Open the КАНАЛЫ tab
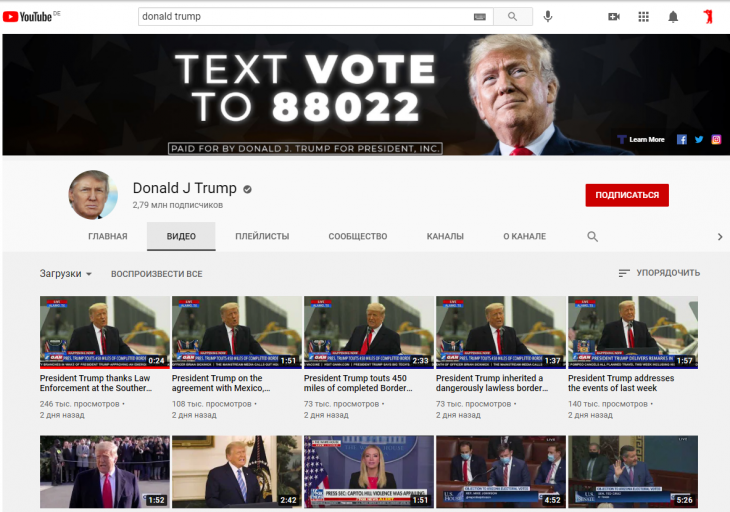Screen dimensions: 730x512 (x=445, y=236)
